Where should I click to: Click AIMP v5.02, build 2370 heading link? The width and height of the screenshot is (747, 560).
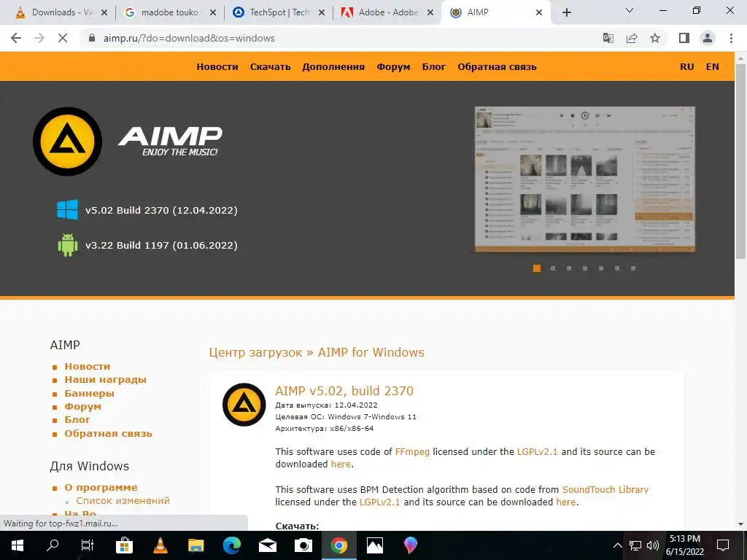pyautogui.click(x=344, y=391)
